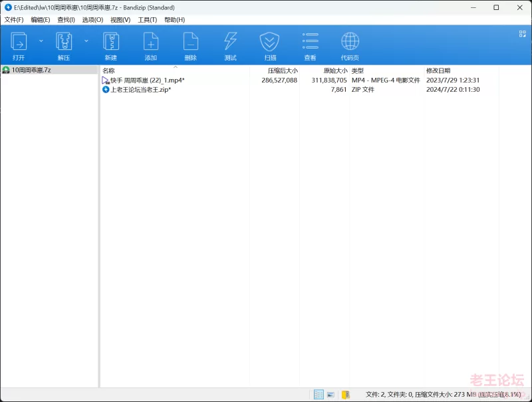Viewport: 532px width, 402px height.
Task: Open the 代码页 (Code page) globe icon
Action: coord(350,41)
